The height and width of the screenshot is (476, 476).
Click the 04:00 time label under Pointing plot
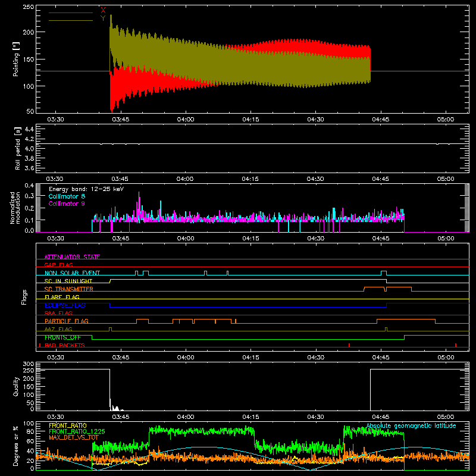tap(186, 120)
